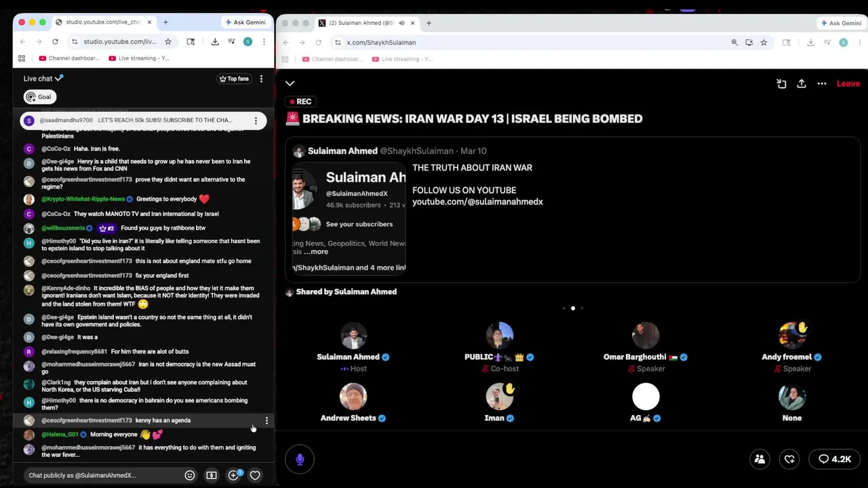Screen dimensions: 868x488
Task: Open Chrome menu in the YouTube Studio window
Action: click(x=264, y=41)
